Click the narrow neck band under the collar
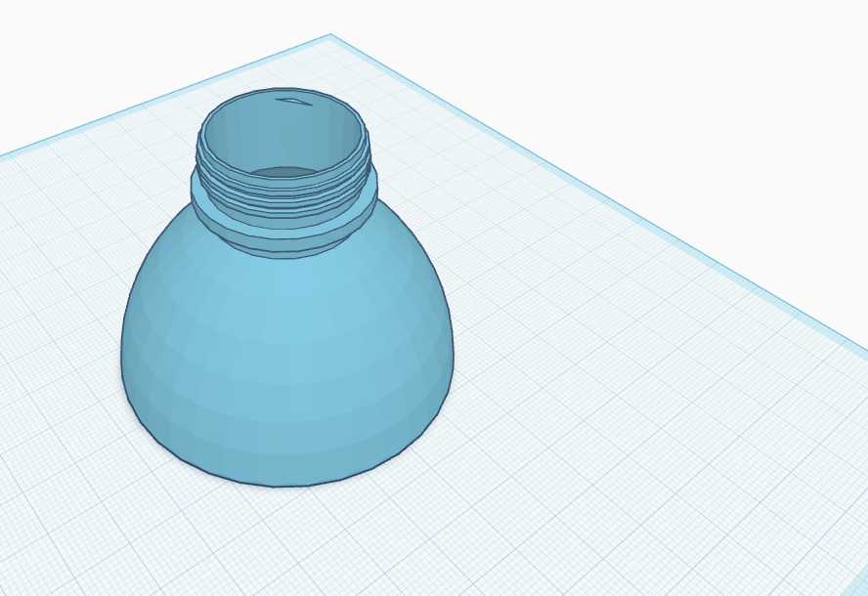This screenshot has height=596, width=868. coord(283,249)
